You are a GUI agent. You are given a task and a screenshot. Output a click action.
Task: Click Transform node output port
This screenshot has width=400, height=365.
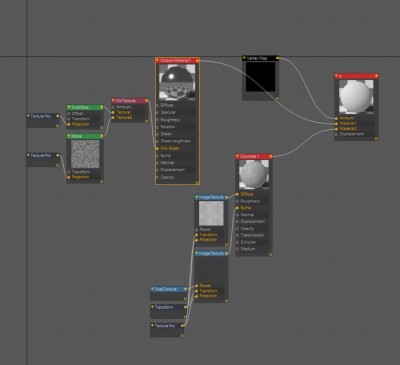pos(185,307)
